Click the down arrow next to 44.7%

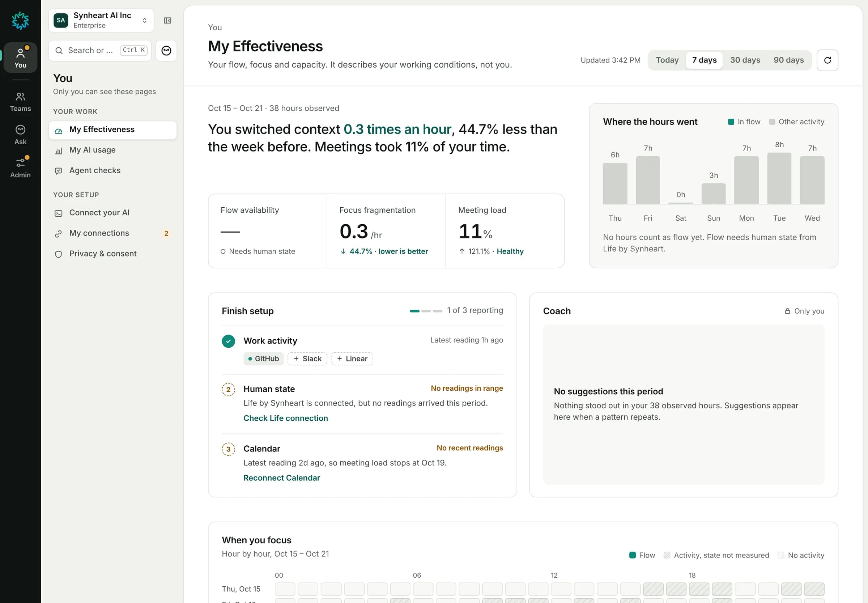[x=343, y=251]
